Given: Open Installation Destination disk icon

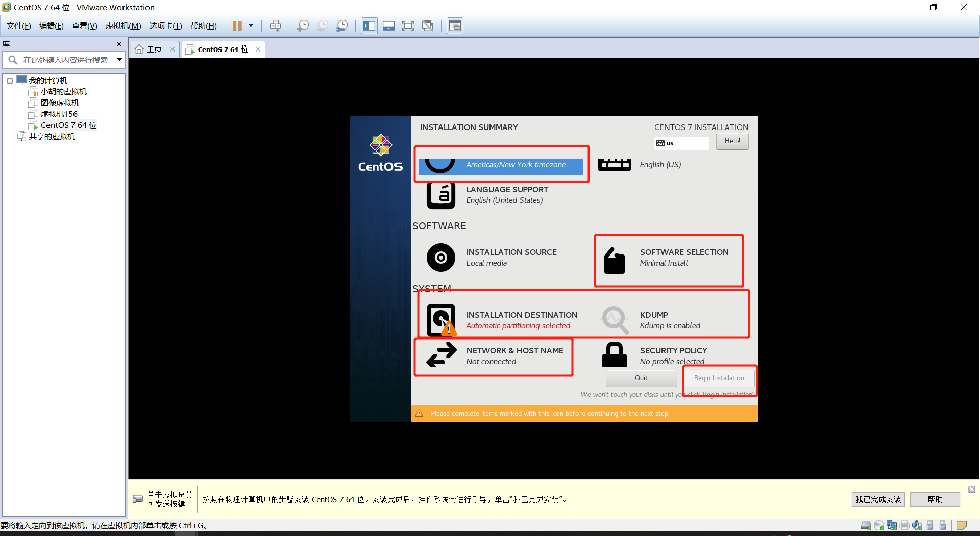Looking at the screenshot, I should click(441, 320).
